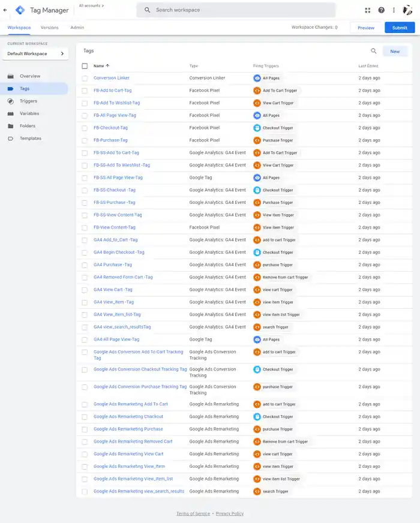Check the FB-SS-Purchase -Tag checkbox
420x523 pixels.
pos(85,203)
